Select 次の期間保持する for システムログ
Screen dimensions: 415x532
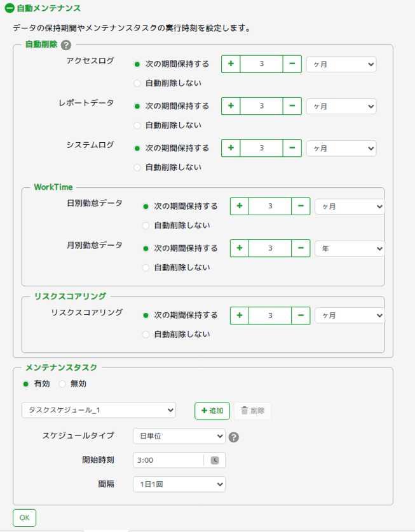click(137, 149)
